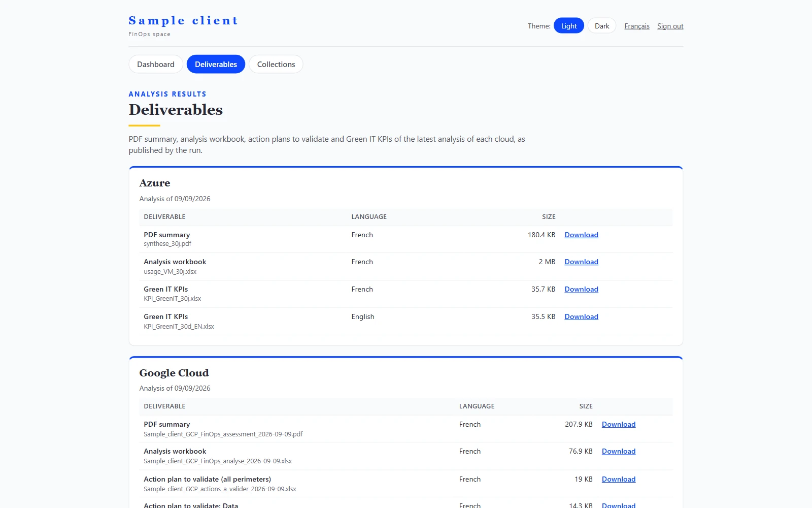Click the Azure section heading
The image size is (812, 508).
click(x=155, y=183)
